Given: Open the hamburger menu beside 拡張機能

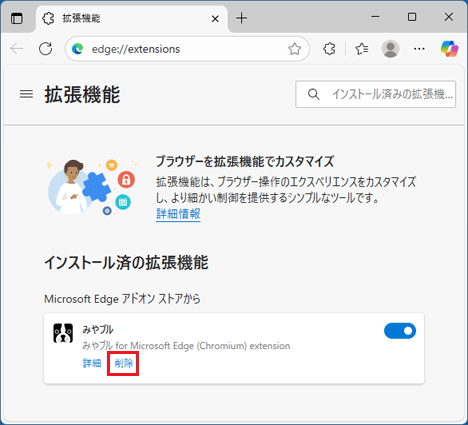Looking at the screenshot, I should tap(26, 94).
